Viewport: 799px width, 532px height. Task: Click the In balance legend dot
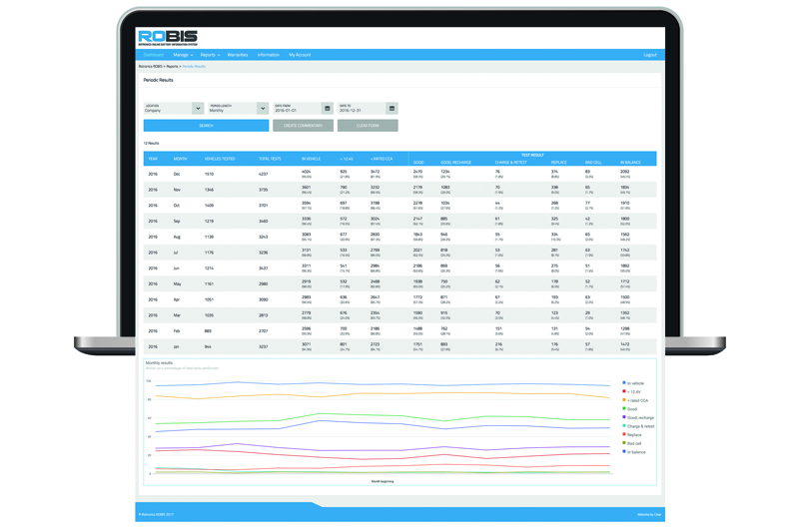[625, 452]
